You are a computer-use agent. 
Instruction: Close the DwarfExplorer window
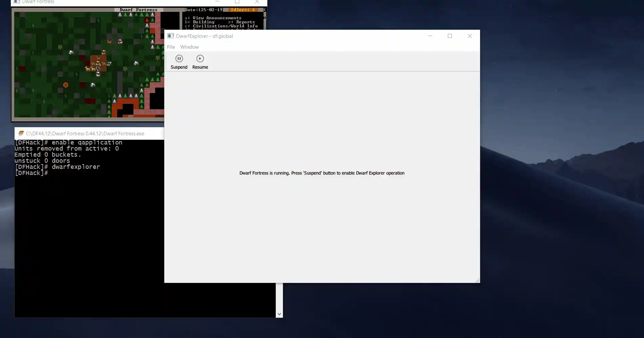[470, 36]
